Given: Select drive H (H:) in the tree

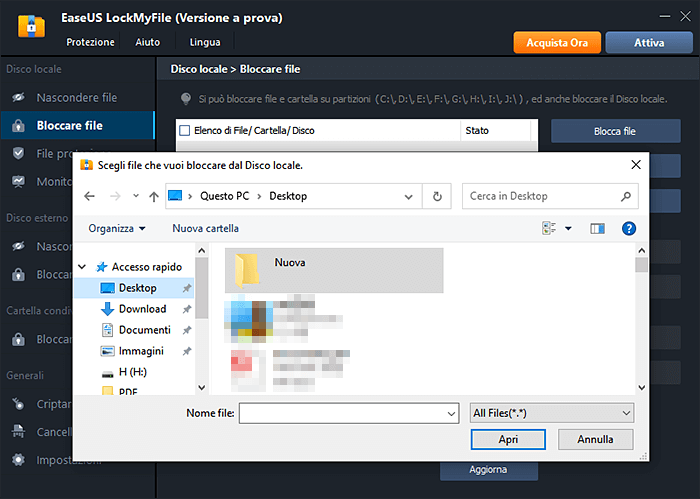Looking at the screenshot, I should pyautogui.click(x=133, y=372).
